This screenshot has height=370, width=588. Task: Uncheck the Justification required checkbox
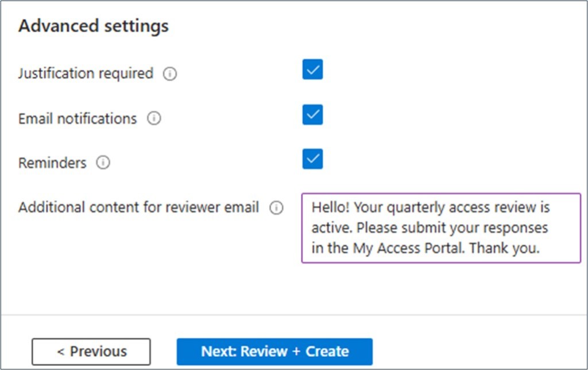[x=312, y=70]
